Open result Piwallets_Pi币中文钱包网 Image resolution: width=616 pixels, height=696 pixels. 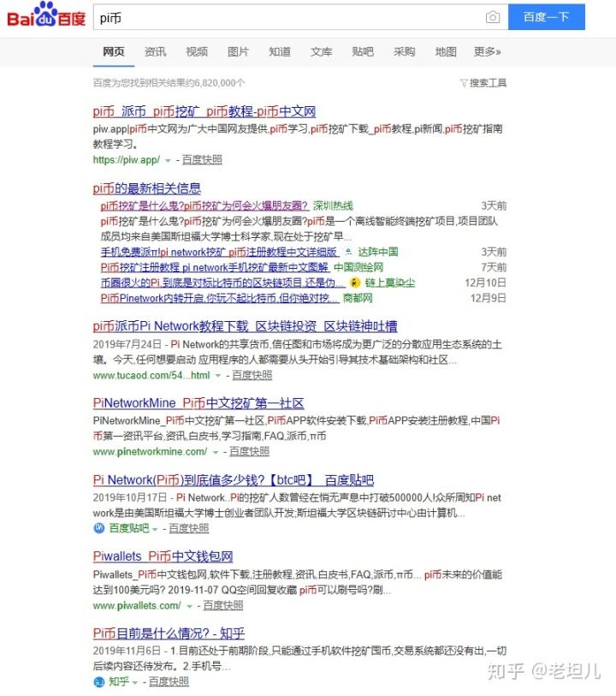point(163,556)
